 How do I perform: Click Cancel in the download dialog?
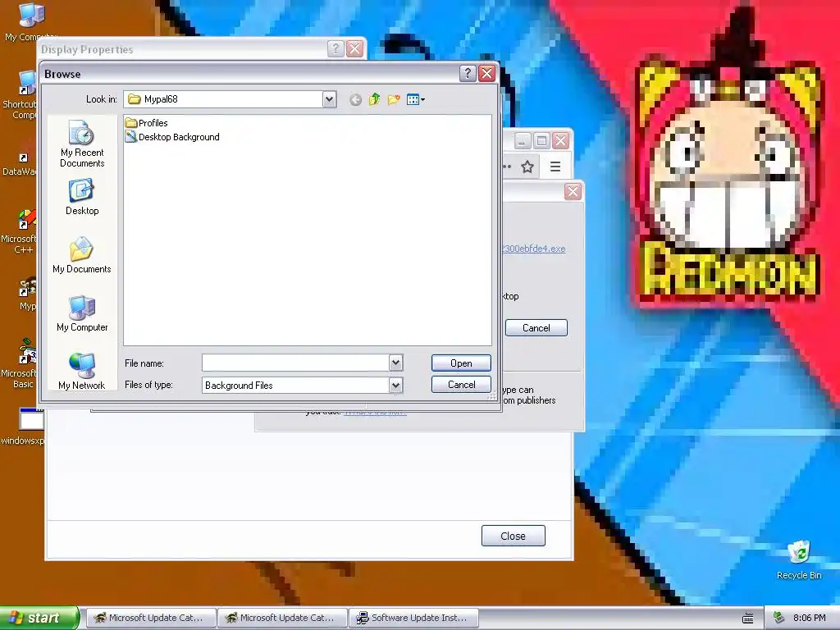click(x=536, y=328)
